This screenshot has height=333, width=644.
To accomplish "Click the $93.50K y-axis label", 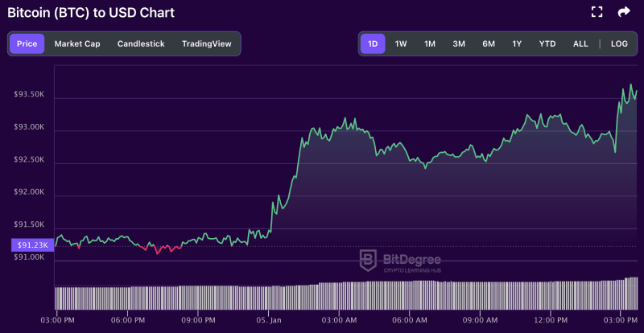I will (x=29, y=94).
